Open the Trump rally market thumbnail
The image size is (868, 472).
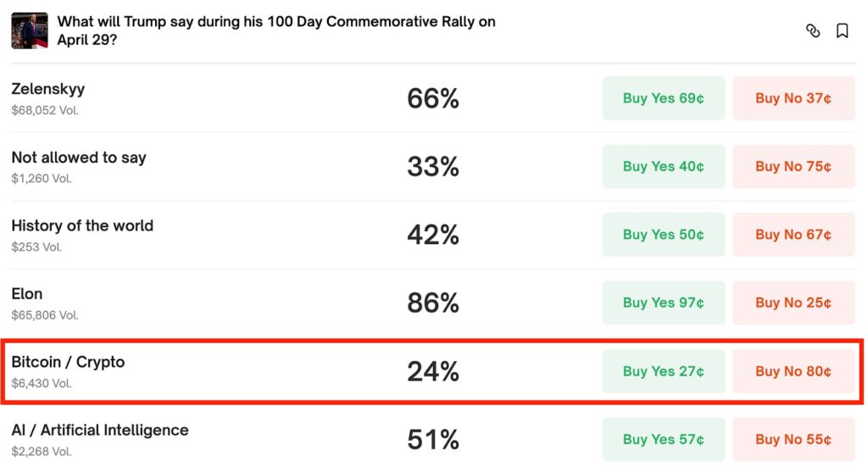[30, 31]
